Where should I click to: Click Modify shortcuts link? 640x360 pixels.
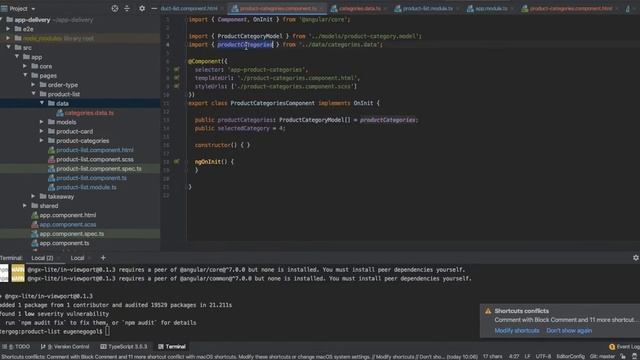pos(517,331)
